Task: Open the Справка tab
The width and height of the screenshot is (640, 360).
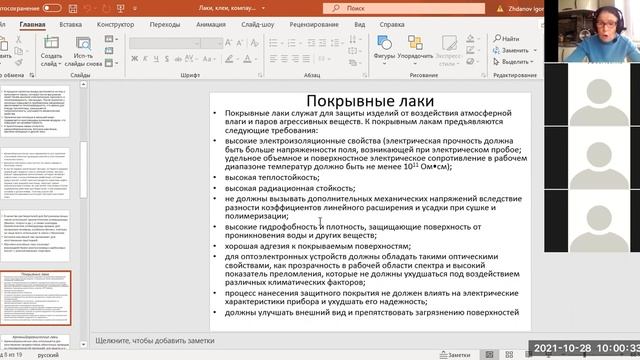Action: click(x=392, y=24)
